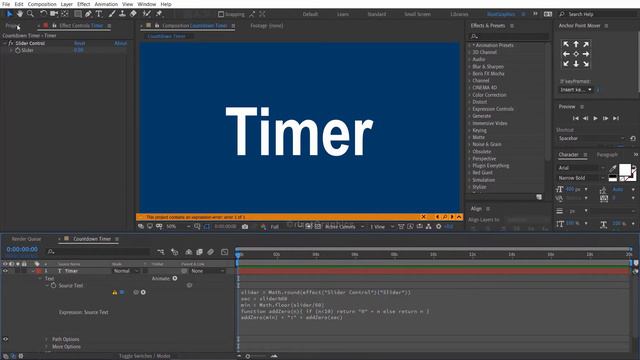Toggle enable expression switch for Source Text
640x360 pixels.
point(122,292)
